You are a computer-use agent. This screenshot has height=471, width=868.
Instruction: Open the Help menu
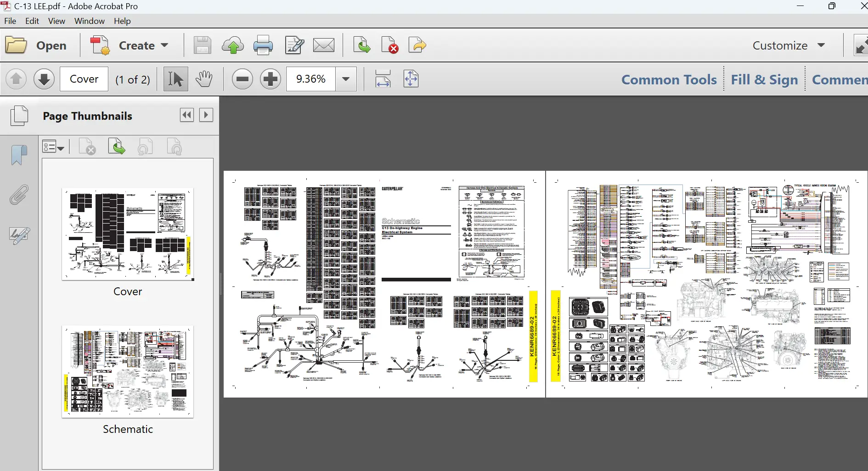tap(122, 21)
